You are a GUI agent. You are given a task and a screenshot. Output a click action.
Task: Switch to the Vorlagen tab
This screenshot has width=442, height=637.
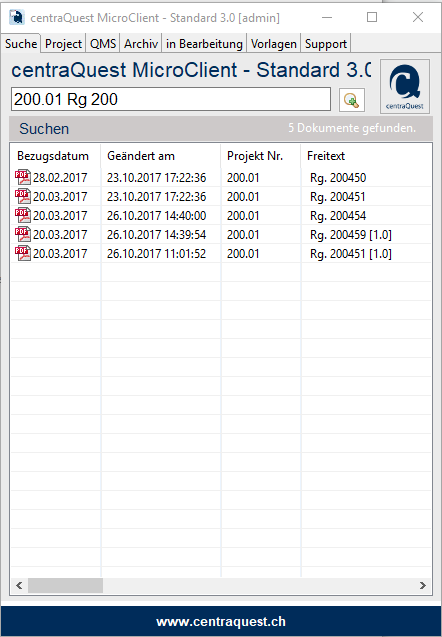click(274, 43)
